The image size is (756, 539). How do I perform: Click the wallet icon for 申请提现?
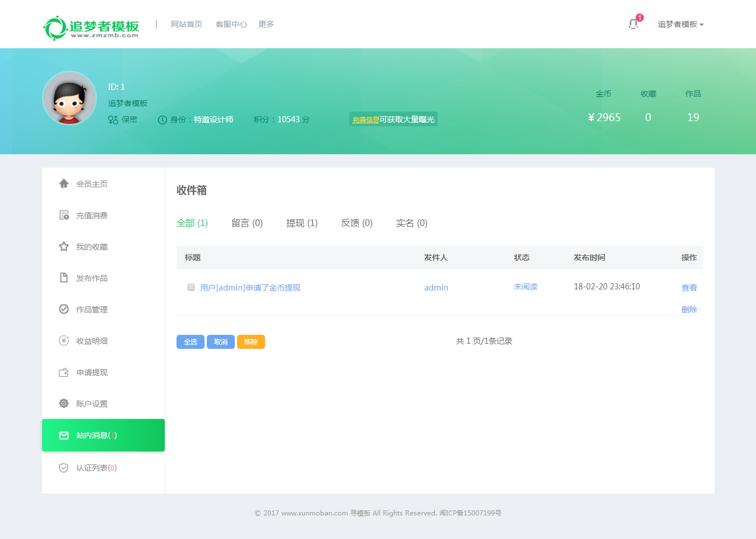(x=64, y=372)
